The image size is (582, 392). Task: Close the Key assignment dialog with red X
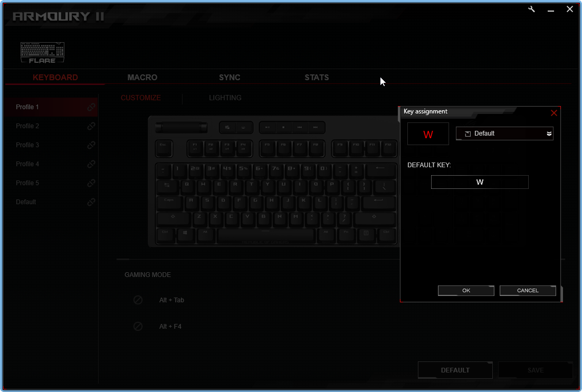(554, 113)
